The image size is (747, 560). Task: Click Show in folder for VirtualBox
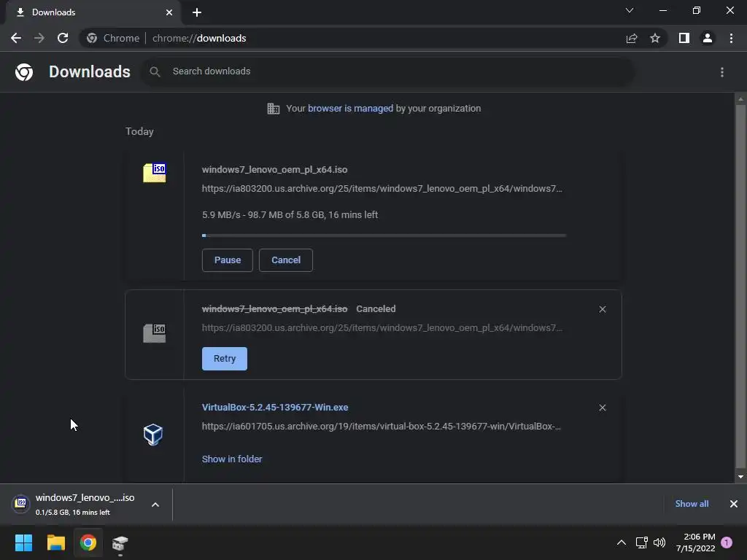click(x=232, y=459)
